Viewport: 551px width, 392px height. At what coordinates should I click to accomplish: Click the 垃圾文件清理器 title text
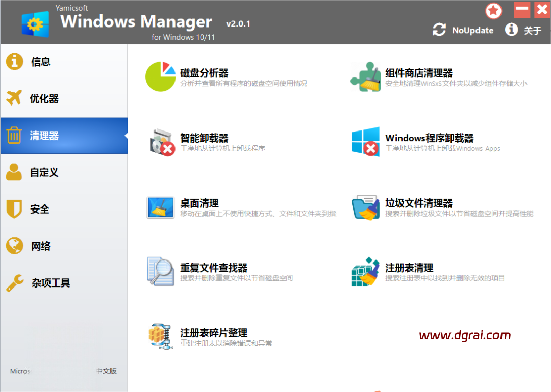(419, 203)
